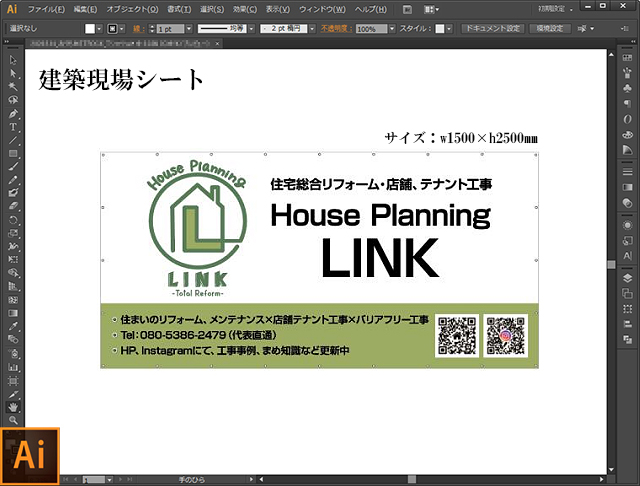640x486 pixels.
Task: Choose the Rectangle tool
Action: click(13, 153)
